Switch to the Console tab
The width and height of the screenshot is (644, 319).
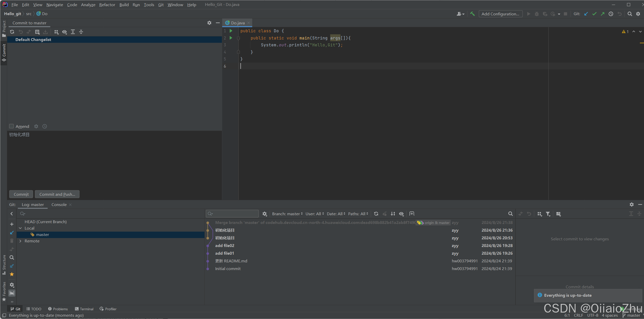(59, 204)
